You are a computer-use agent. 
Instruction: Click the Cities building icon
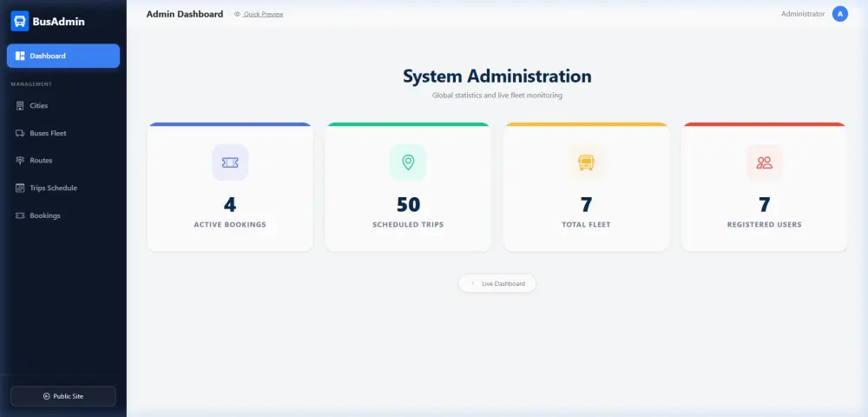[20, 105]
